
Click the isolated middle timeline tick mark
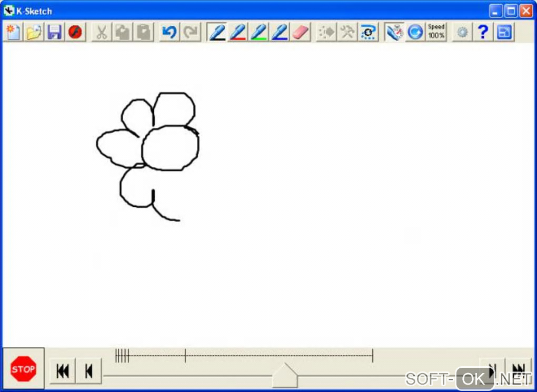point(185,356)
